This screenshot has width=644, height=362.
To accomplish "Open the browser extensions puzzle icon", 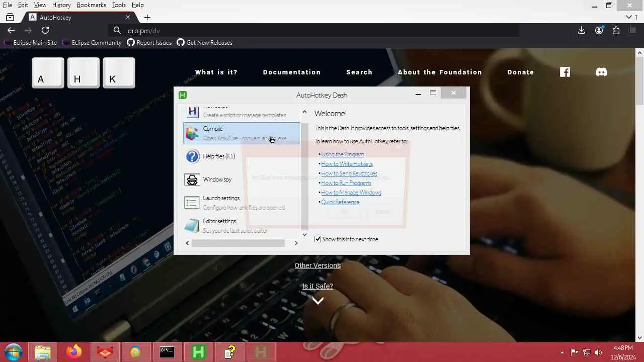I will [616, 30].
